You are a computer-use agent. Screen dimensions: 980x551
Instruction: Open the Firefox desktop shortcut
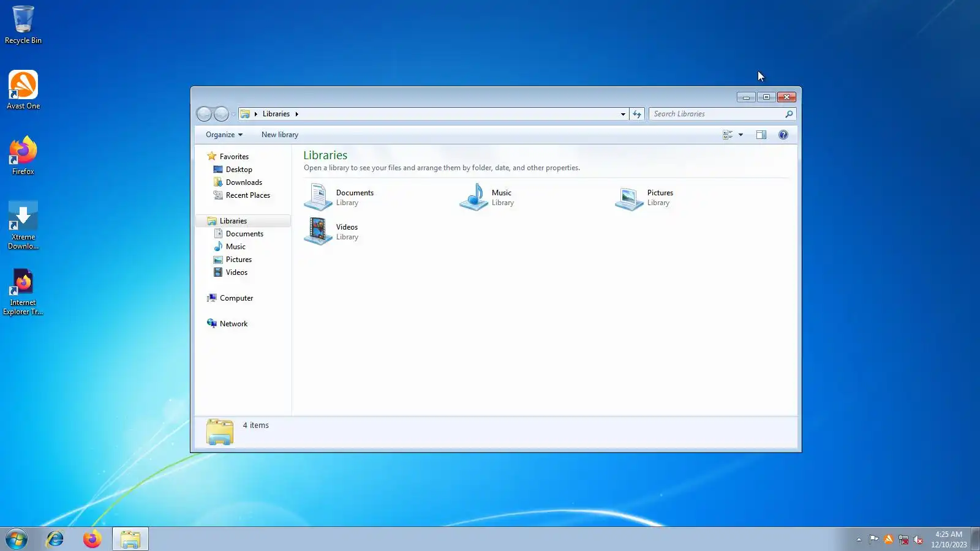click(x=23, y=156)
